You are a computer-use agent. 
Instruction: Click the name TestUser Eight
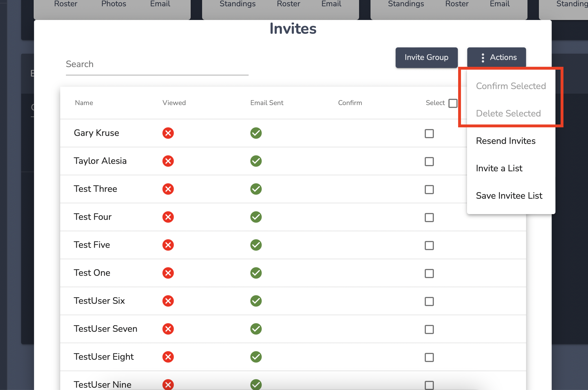click(104, 357)
